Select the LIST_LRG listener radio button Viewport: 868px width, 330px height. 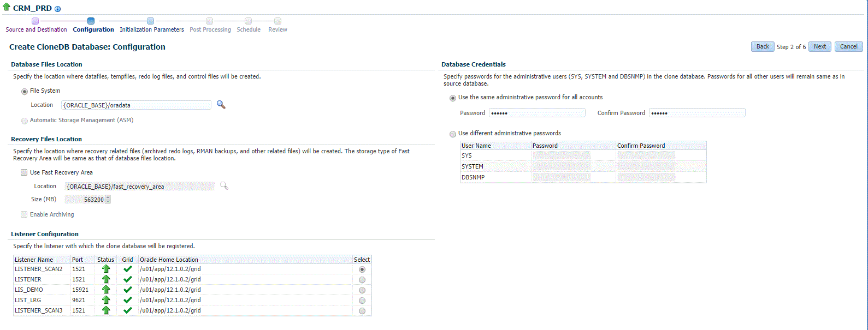362,301
